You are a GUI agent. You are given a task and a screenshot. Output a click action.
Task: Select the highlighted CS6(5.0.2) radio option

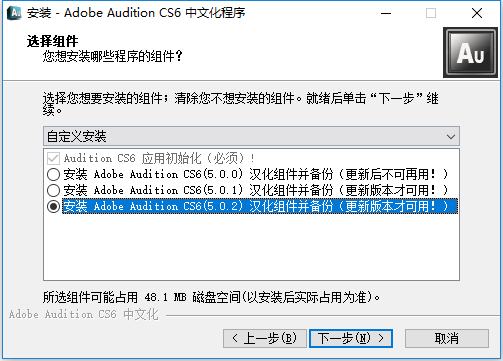pyautogui.click(x=53, y=206)
